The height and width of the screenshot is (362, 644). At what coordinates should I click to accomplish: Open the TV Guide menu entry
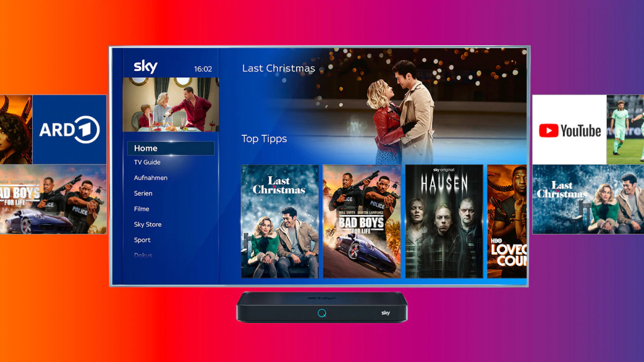(147, 162)
